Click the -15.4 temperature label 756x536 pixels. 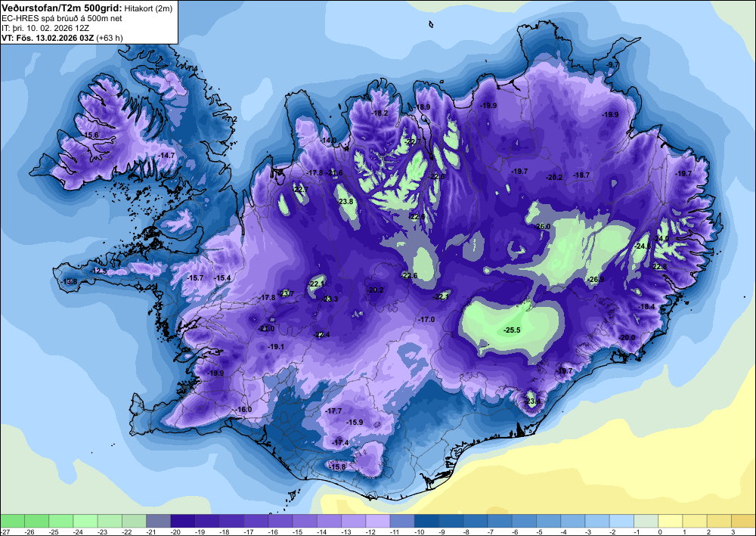[x=223, y=278]
